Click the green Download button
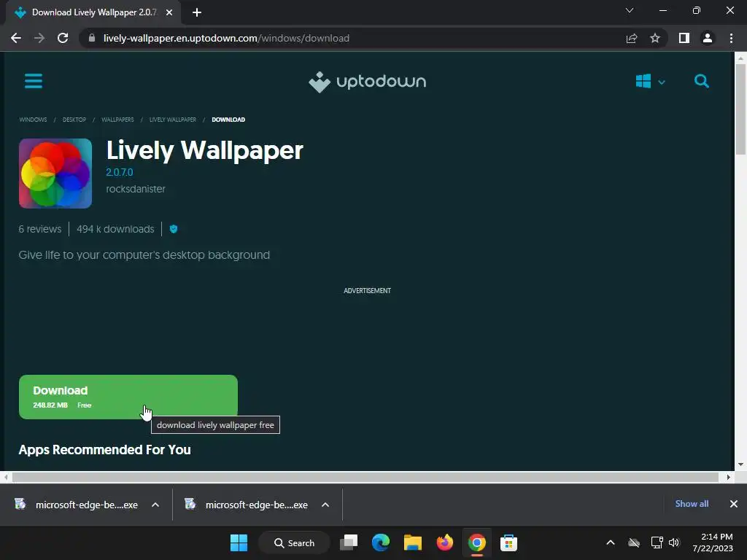 128,397
